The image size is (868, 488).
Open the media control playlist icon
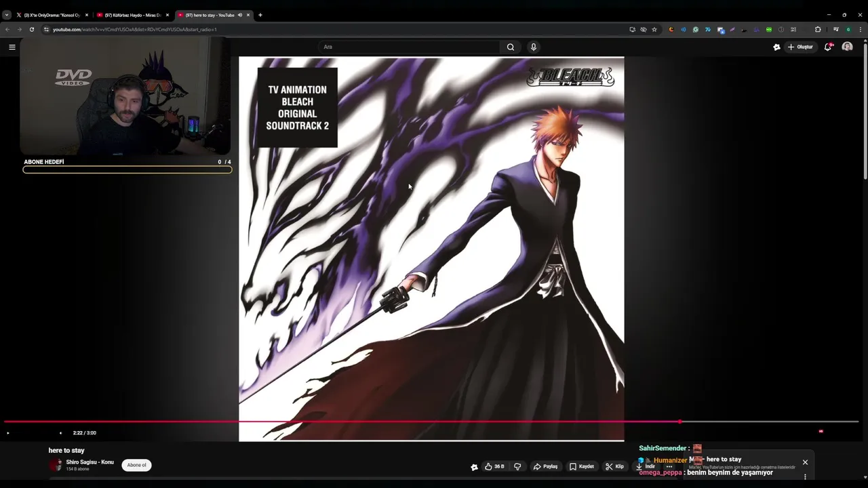(836, 29)
